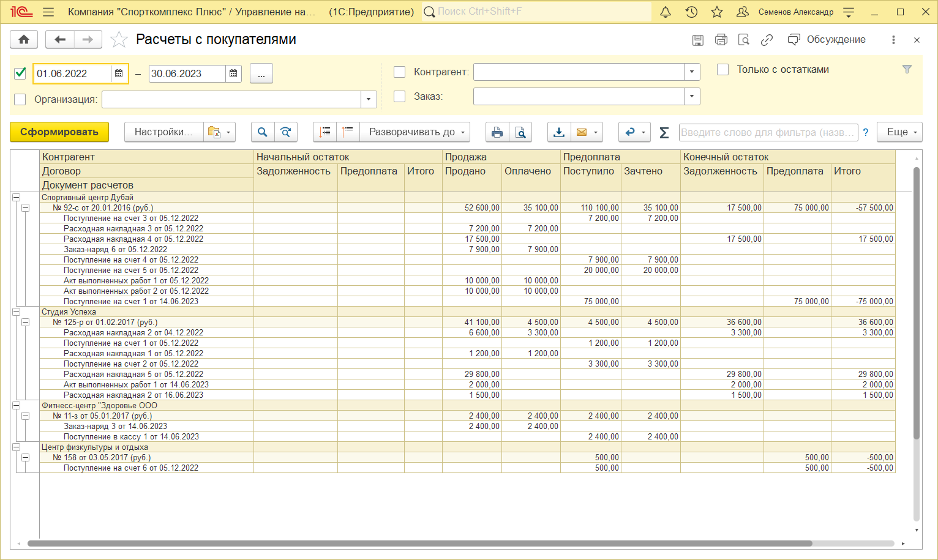Collapse contract № 125-р group
Viewport: 938px width, 560px height.
[x=26, y=323]
